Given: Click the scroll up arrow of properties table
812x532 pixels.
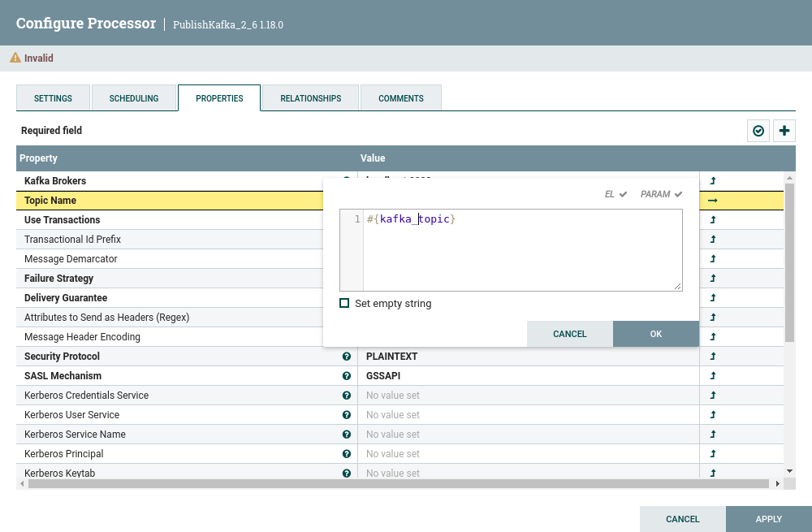Looking at the screenshot, I should coord(789,178).
